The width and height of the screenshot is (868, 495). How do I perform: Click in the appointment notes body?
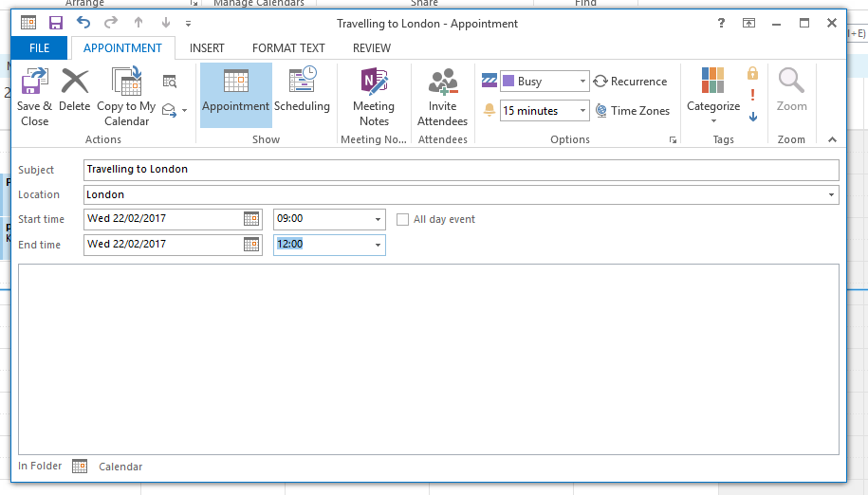(429, 359)
